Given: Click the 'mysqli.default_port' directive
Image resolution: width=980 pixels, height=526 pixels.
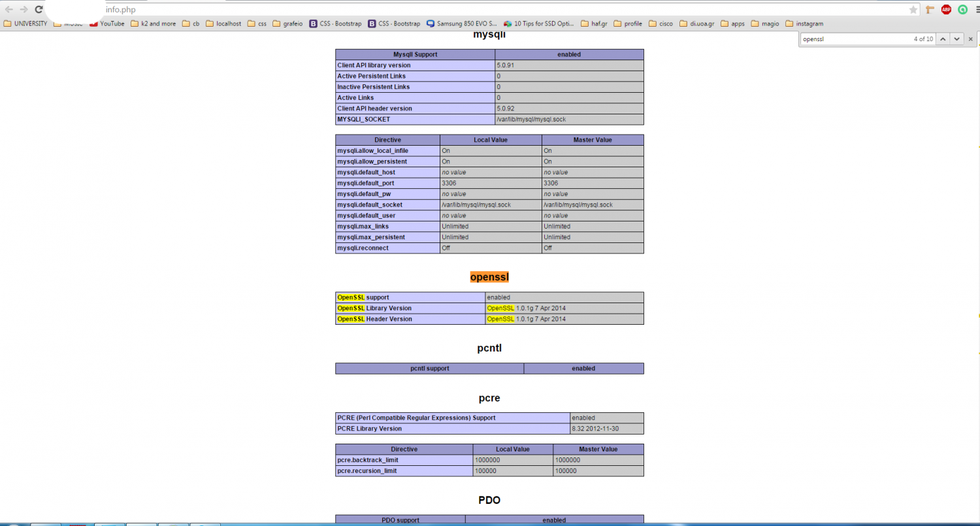Looking at the screenshot, I should coord(387,183).
